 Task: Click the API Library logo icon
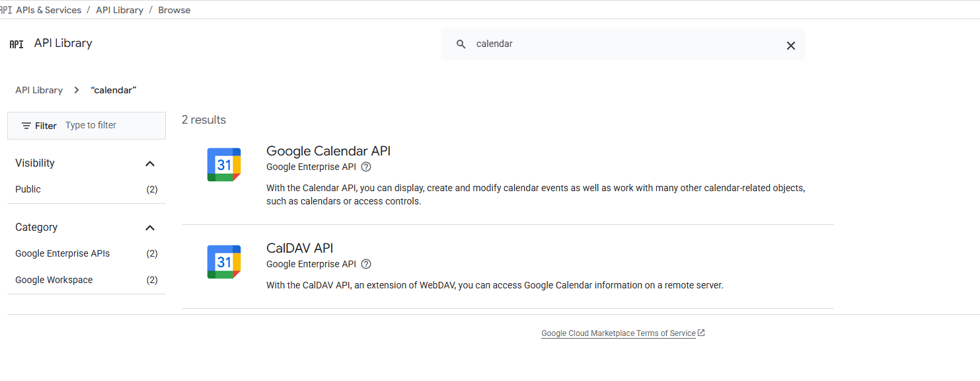(x=15, y=44)
